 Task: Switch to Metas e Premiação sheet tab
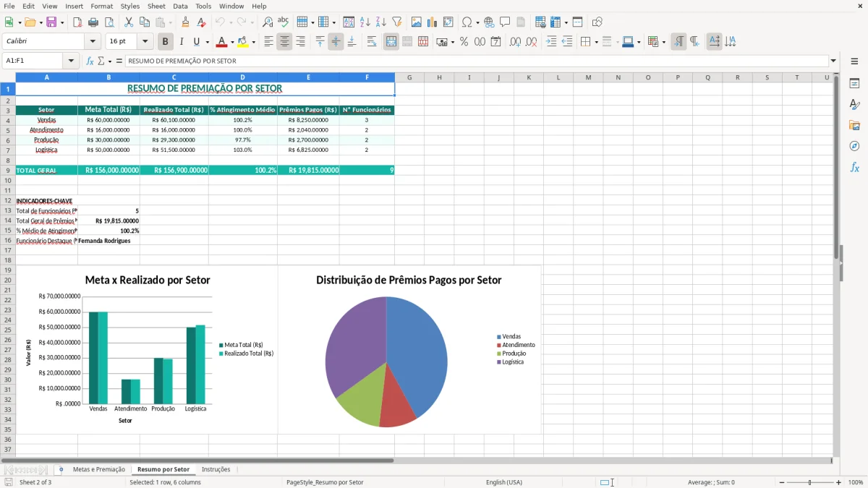click(99, 470)
